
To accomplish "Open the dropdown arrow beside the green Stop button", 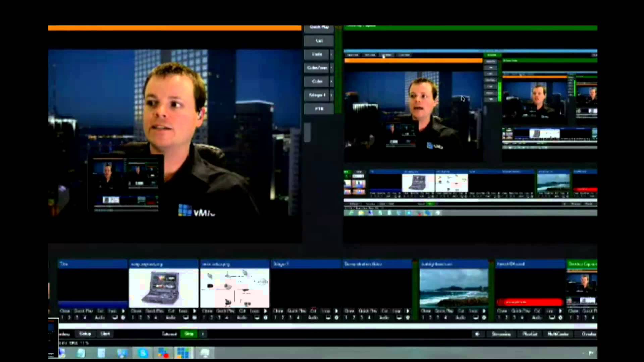I will (203, 334).
